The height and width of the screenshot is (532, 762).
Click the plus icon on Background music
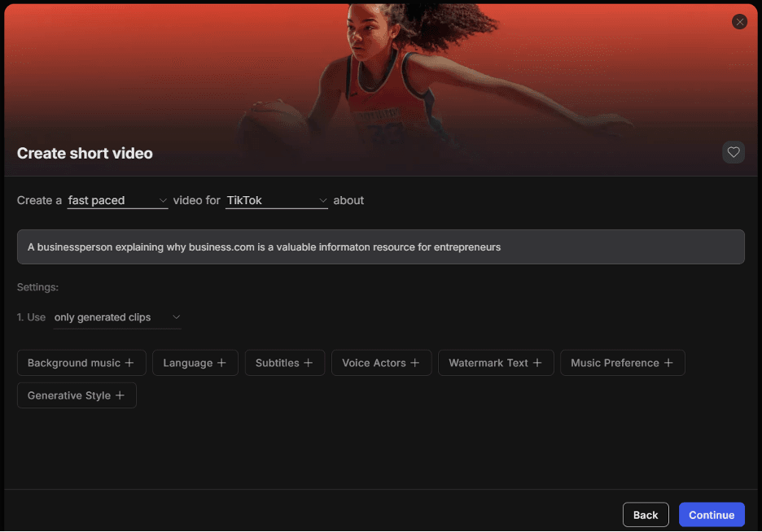coord(129,363)
